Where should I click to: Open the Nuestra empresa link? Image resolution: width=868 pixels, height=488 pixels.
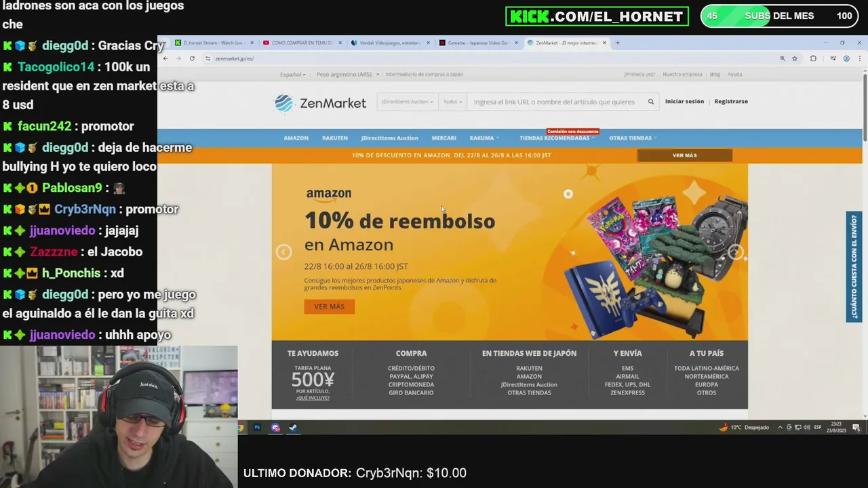[x=682, y=75]
